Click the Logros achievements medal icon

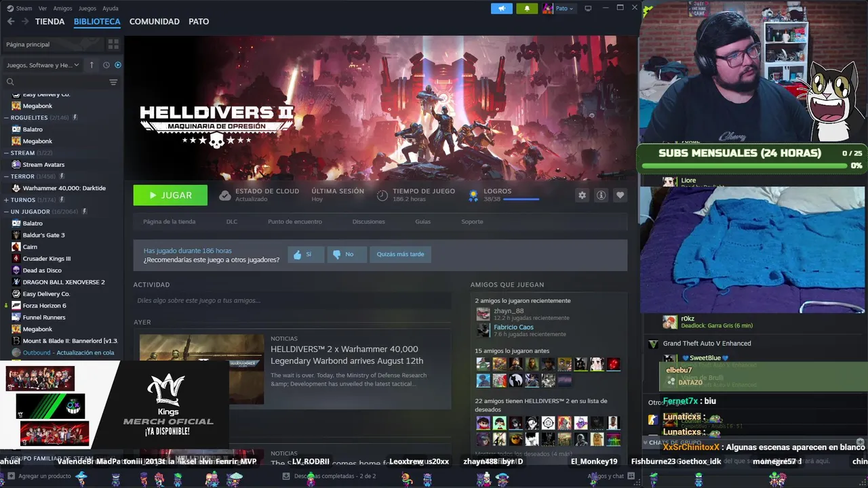tap(473, 195)
